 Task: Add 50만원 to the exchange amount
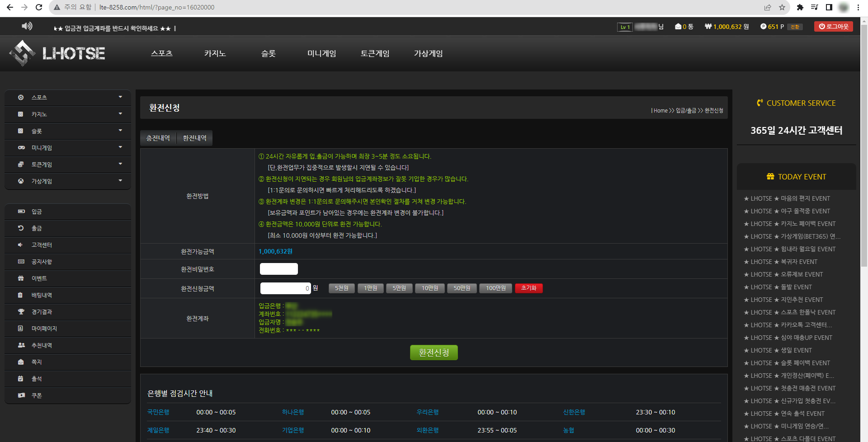(462, 288)
